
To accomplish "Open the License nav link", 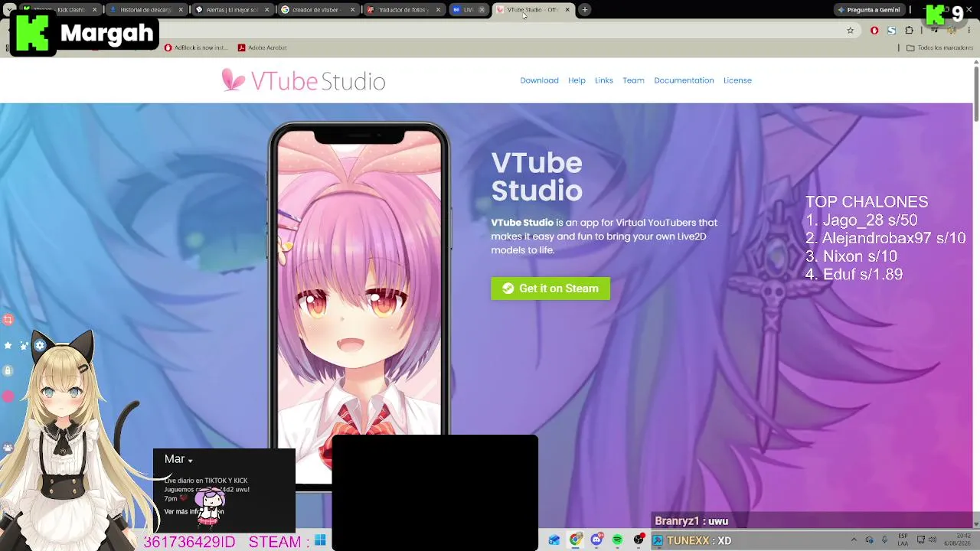I will pos(737,80).
